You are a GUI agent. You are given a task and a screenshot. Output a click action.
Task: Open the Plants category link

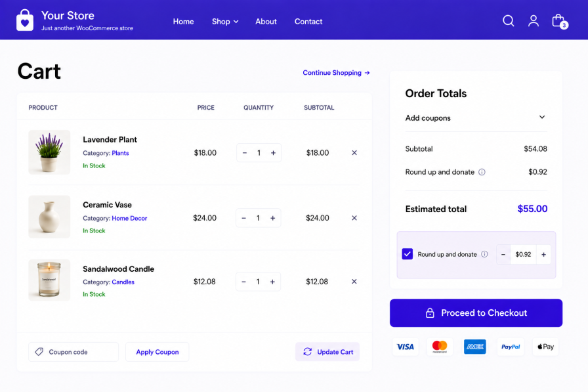[x=120, y=153]
